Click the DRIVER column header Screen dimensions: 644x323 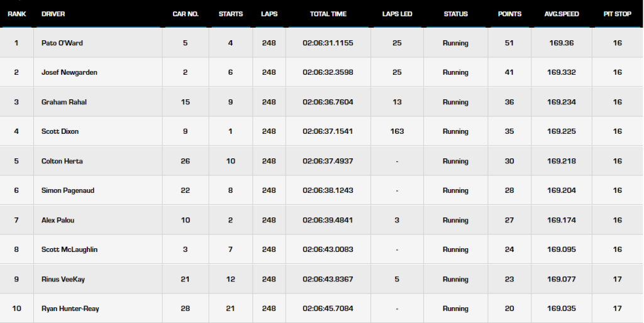point(53,14)
